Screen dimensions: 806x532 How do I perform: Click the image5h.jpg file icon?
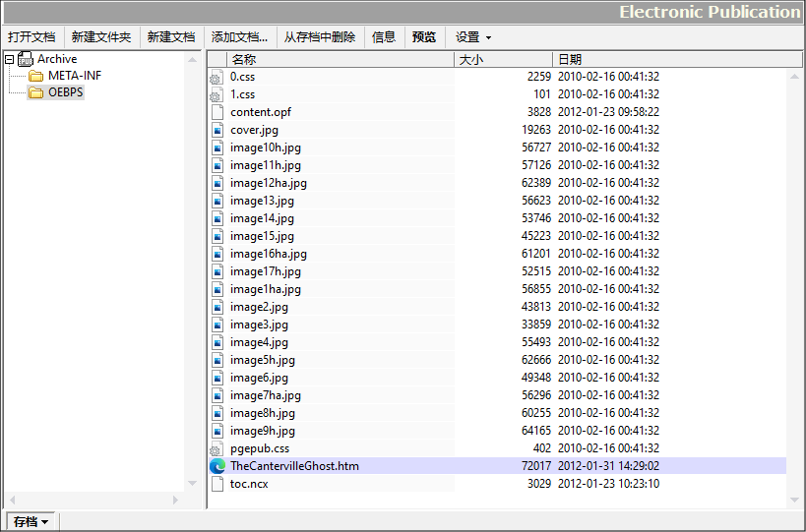217,360
